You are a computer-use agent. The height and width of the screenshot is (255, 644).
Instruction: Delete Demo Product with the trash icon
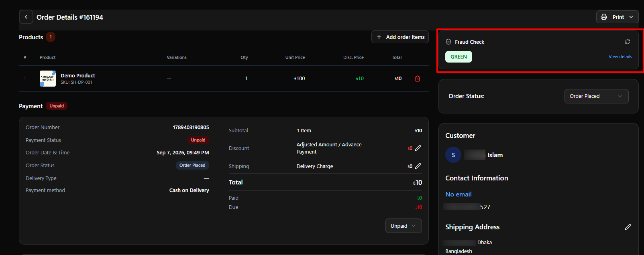[x=418, y=79]
